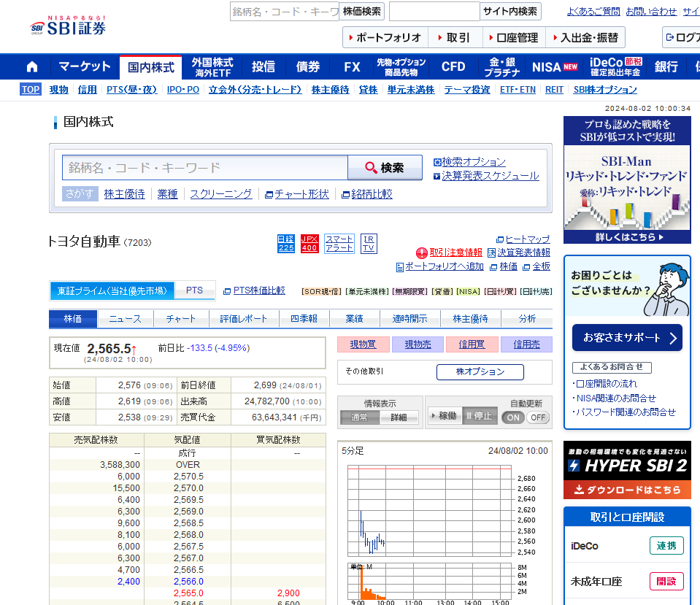
Task: Expand the ポートフォリオ menu button
Action: coord(385,38)
